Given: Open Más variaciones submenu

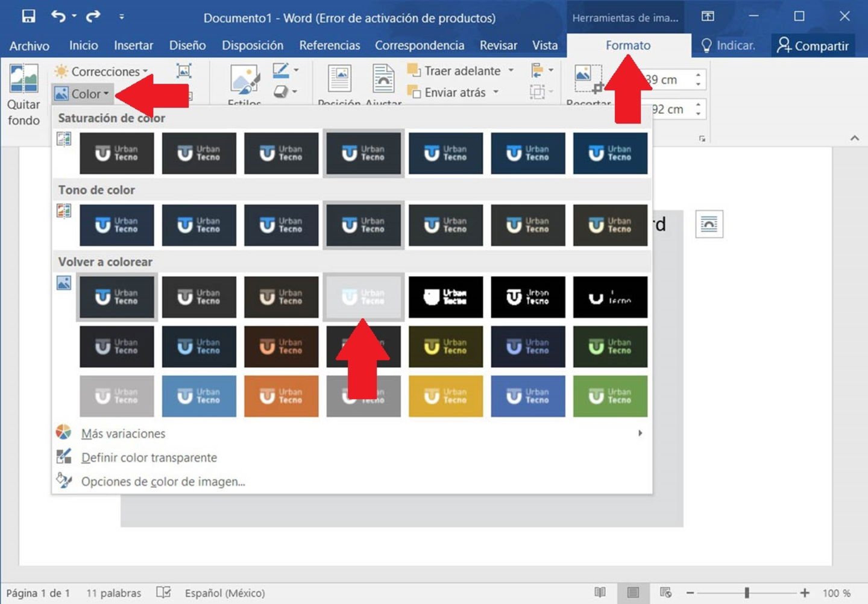Looking at the screenshot, I should coord(352,433).
